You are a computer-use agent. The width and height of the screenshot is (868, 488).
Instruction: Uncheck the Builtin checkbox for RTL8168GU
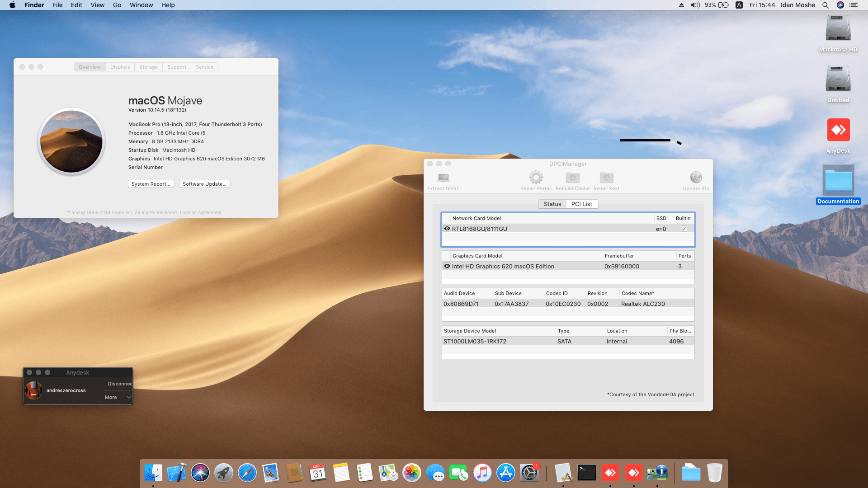tap(684, 229)
